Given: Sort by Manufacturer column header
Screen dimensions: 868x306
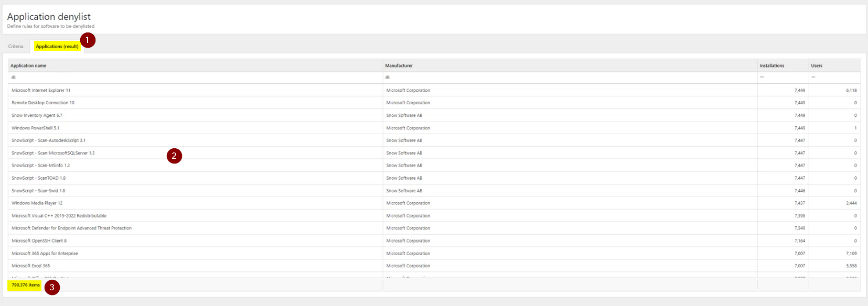Looking at the screenshot, I should [x=570, y=65].
